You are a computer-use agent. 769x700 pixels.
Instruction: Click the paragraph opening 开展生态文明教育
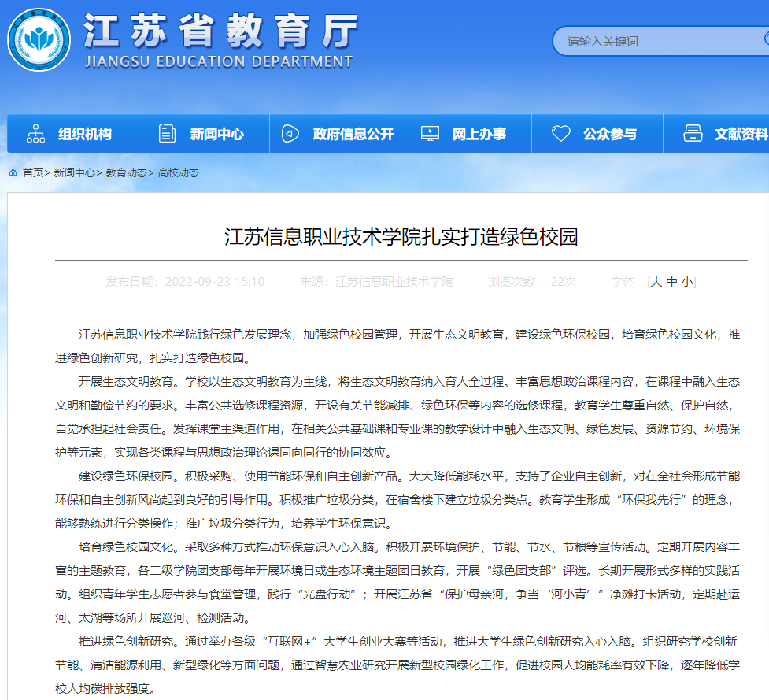[397, 417]
